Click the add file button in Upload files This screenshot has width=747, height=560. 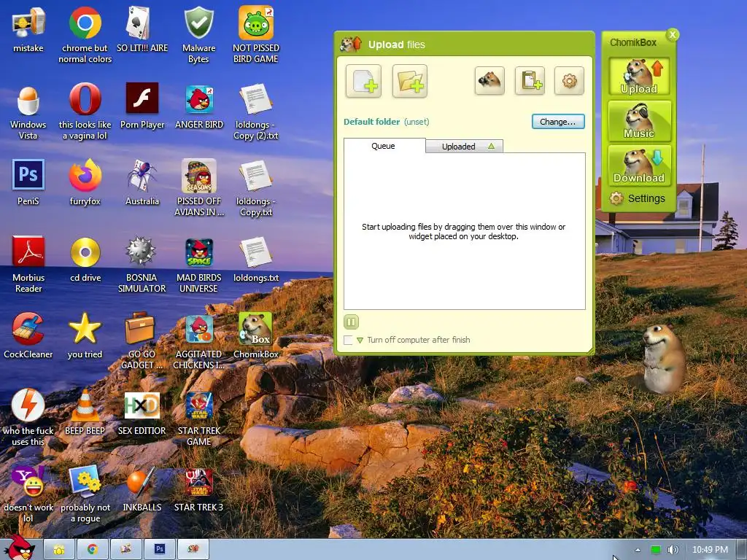pyautogui.click(x=363, y=81)
